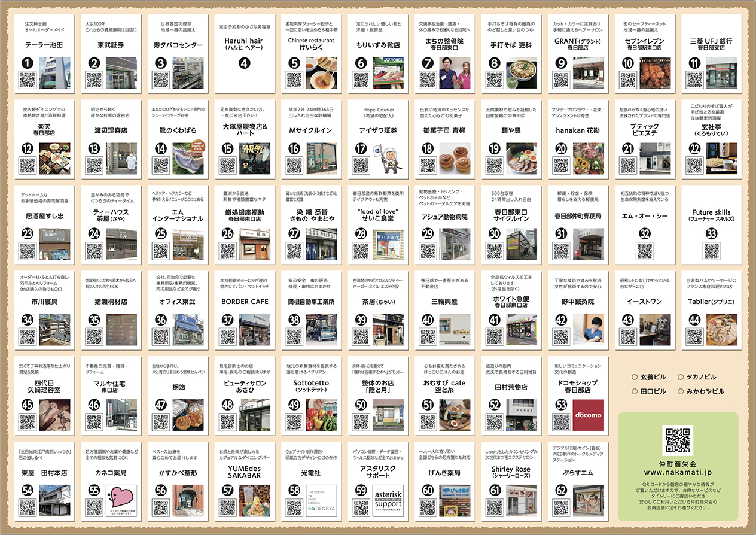756x535 pixels.
Task: Open the KODENSYA logo image for 光電社
Action: (x=322, y=500)
